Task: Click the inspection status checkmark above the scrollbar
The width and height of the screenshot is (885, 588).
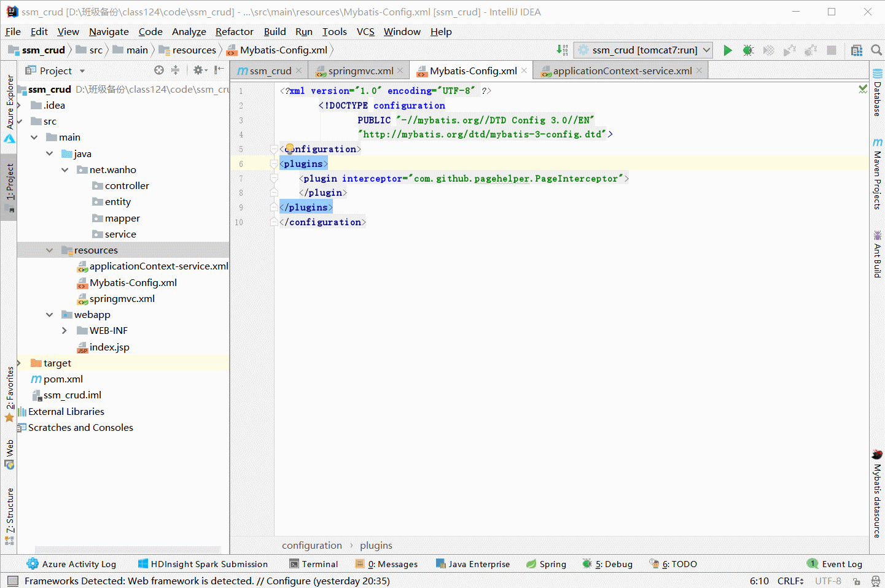Action: [862, 89]
